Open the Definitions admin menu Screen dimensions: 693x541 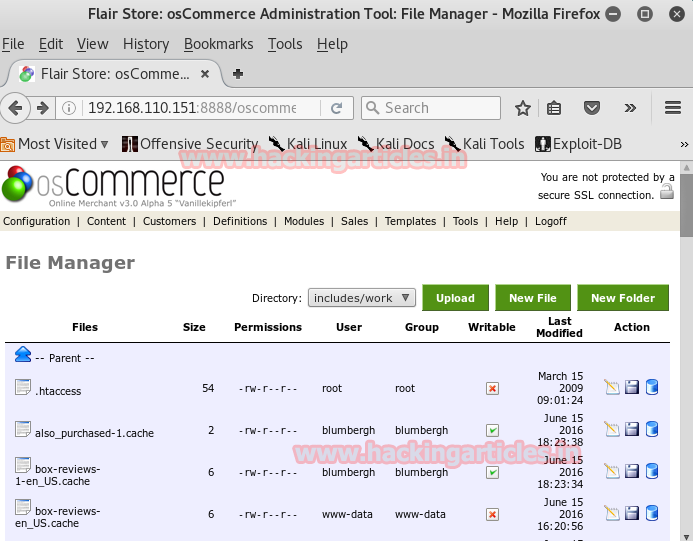pos(240,221)
